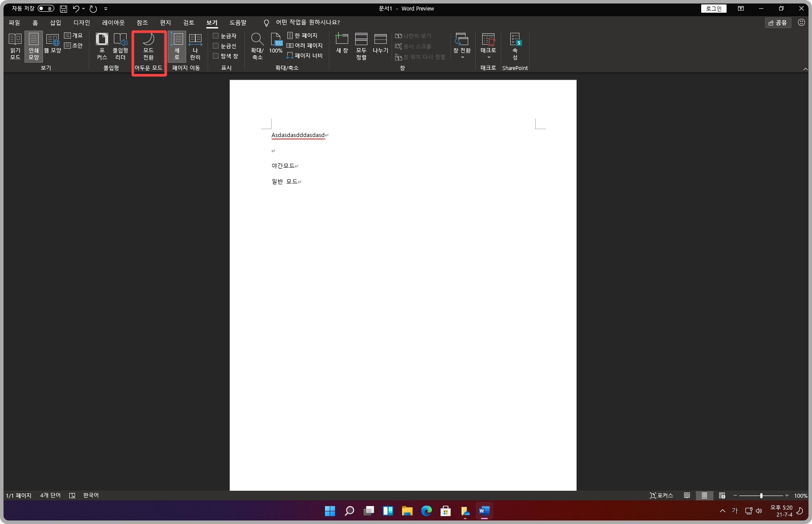Choose Page Width zoom (페이지 너비)
Viewport: 812px width, 524px height.
coord(304,56)
